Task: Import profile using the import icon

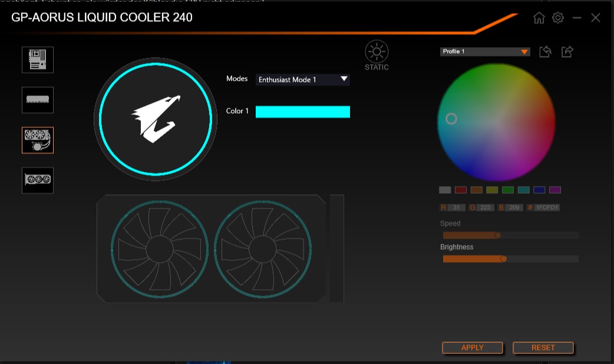Action: pos(546,52)
